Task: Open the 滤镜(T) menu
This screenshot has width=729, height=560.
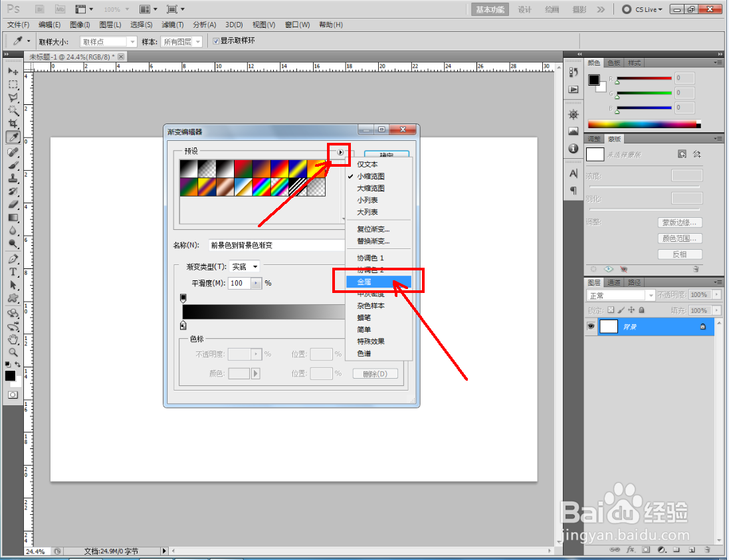Action: point(173,25)
